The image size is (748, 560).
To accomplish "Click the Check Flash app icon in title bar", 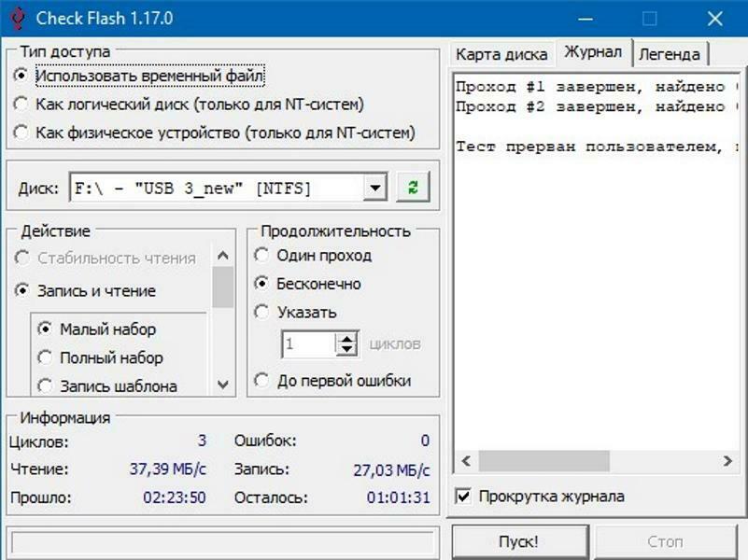I will point(17,18).
